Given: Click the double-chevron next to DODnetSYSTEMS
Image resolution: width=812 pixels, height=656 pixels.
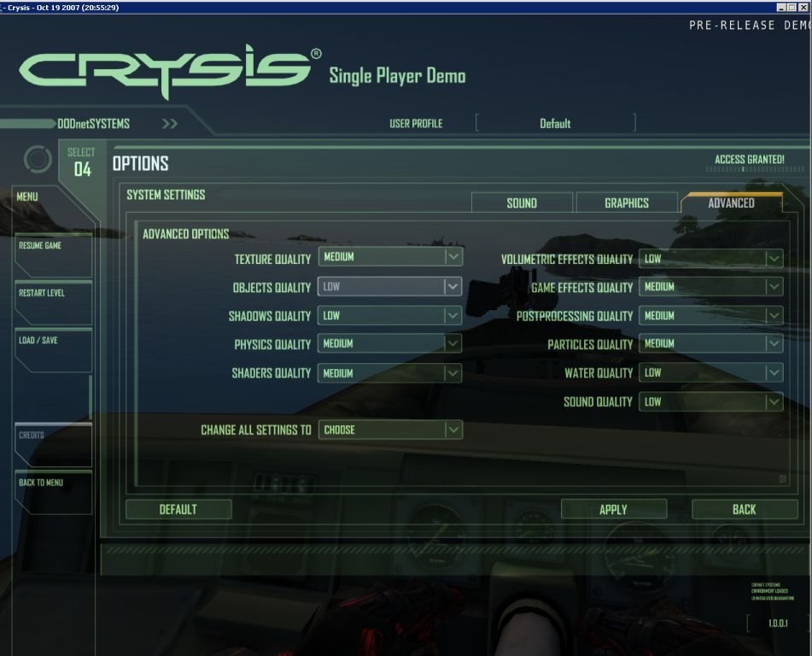Looking at the screenshot, I should 170,123.
